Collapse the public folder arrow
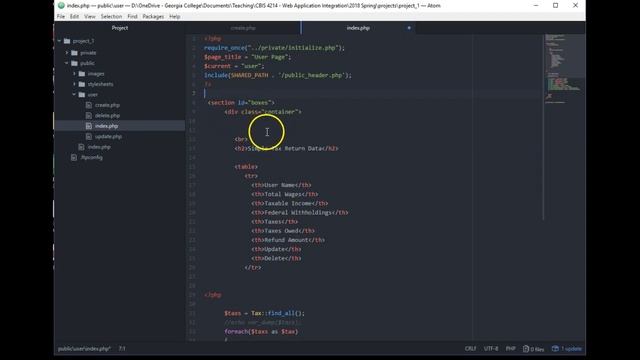 click(67, 63)
